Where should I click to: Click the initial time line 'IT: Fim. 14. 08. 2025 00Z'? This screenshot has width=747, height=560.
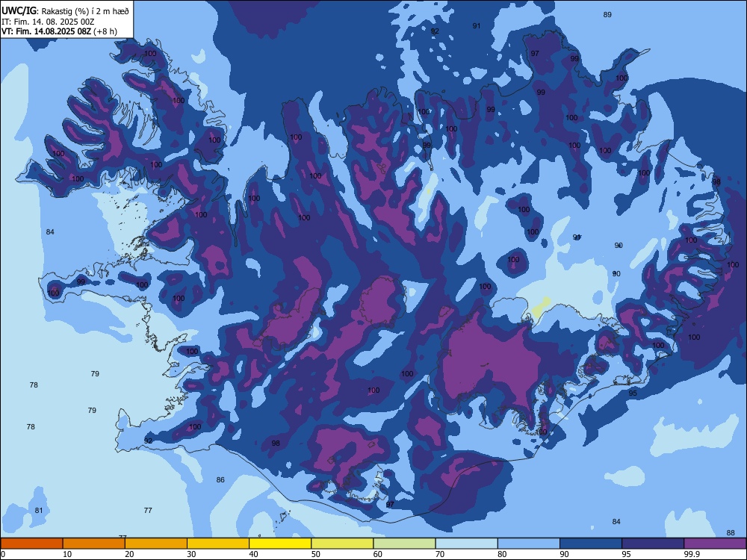(48, 22)
